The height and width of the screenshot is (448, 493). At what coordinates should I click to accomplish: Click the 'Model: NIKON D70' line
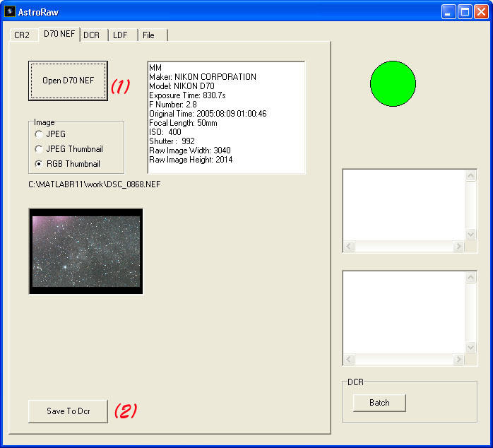tap(182, 86)
